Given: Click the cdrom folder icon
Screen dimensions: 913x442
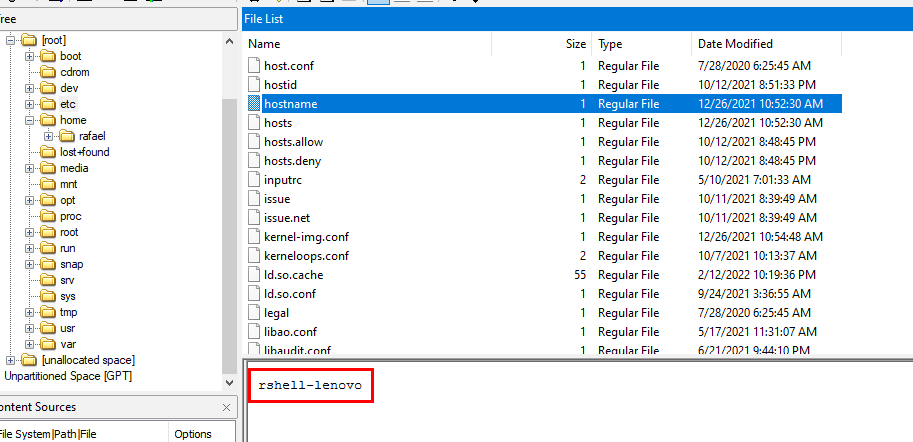Looking at the screenshot, I should click(x=48, y=72).
